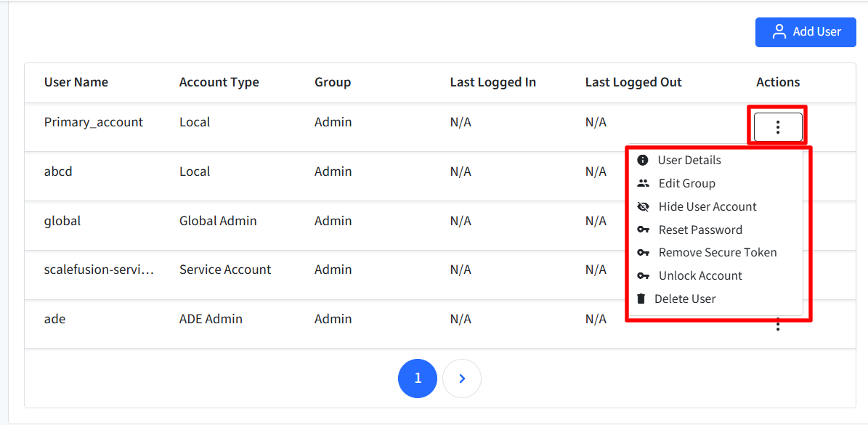The height and width of the screenshot is (425, 868).
Task: Open three-dot actions menu for Primary_account
Action: (x=778, y=127)
